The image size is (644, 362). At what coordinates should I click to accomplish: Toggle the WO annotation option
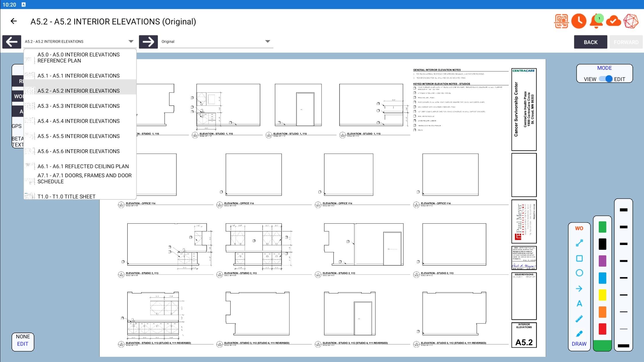tap(579, 228)
